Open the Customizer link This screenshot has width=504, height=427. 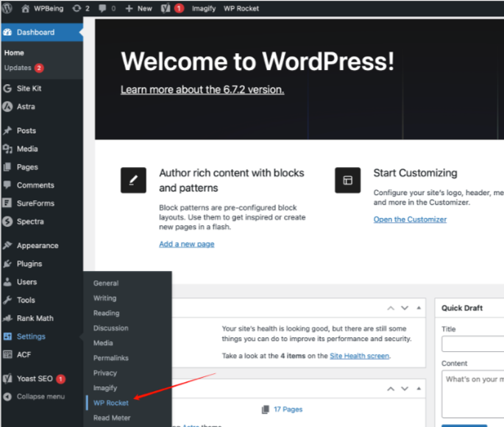coord(410,219)
